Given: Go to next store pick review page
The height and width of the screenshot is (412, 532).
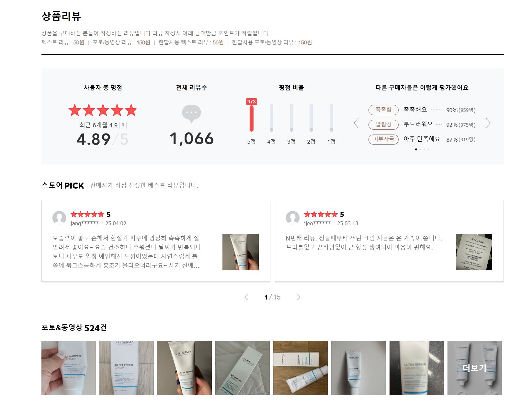Looking at the screenshot, I should (298, 297).
